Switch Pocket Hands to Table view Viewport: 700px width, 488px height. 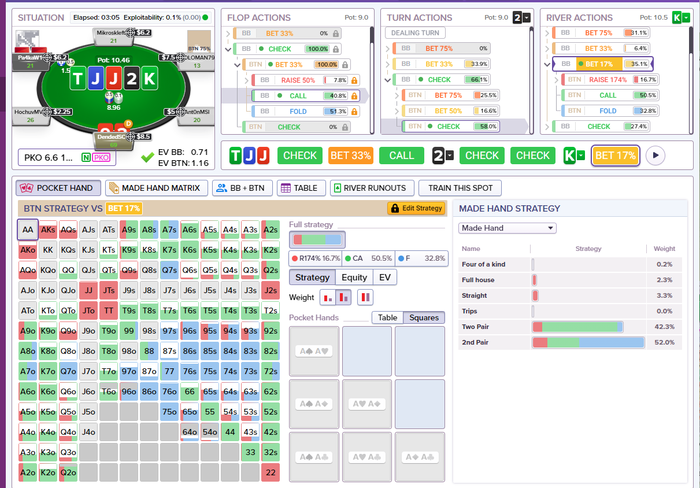[388, 317]
